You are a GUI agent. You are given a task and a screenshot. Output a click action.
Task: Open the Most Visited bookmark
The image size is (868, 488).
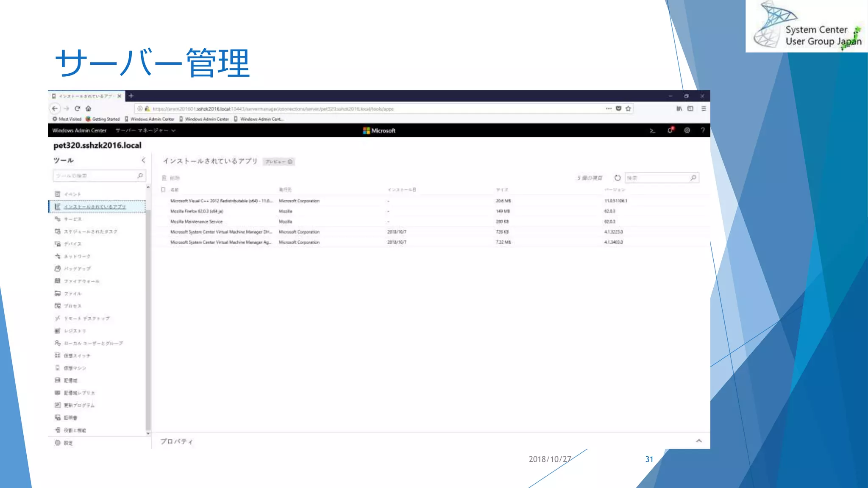pyautogui.click(x=67, y=119)
